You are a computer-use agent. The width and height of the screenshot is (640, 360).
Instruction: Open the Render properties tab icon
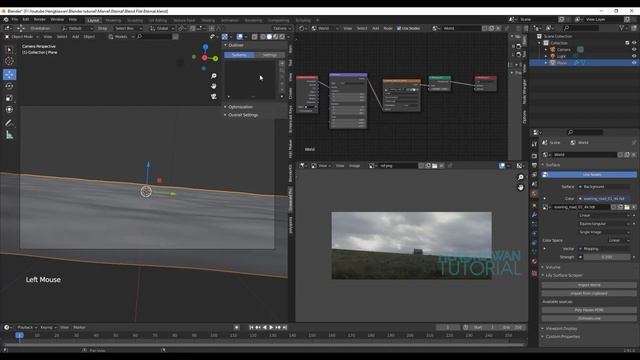click(534, 156)
